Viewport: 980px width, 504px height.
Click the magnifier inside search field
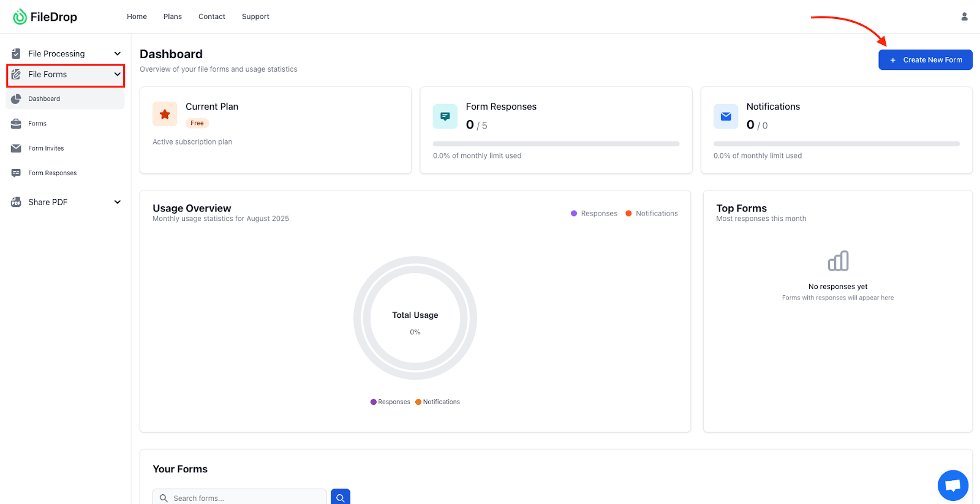click(164, 498)
